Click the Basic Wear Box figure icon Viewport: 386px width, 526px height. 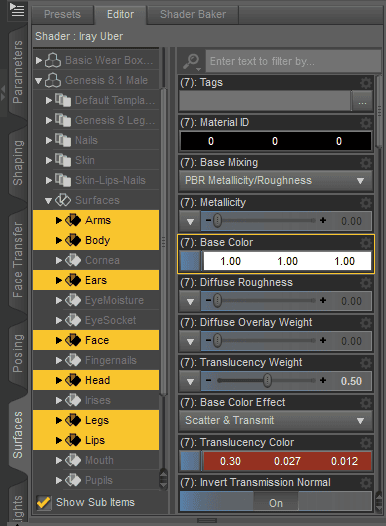[53, 60]
